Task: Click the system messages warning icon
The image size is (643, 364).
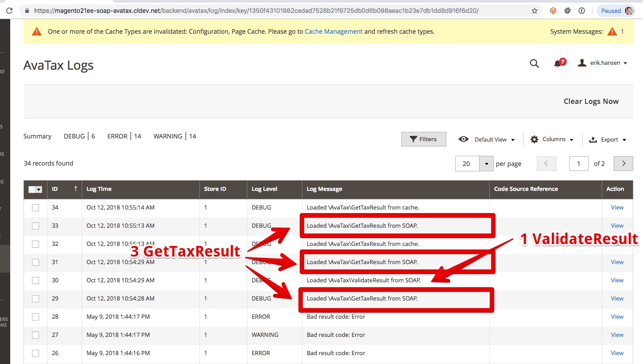Action: click(x=612, y=32)
